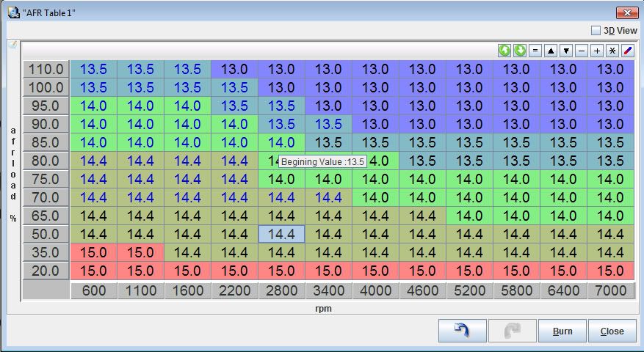Select the 13.0 cell at 7000 rpm, 110.0 load
Image resolution: width=644 pixels, height=352 pixels.
pos(610,70)
